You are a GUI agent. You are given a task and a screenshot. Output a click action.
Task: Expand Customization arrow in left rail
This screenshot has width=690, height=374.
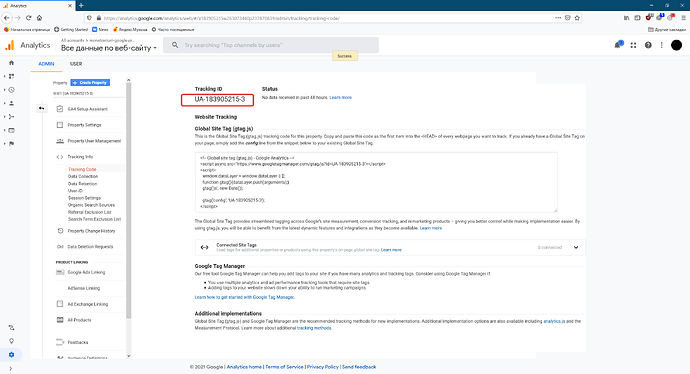pyautogui.click(x=5, y=76)
